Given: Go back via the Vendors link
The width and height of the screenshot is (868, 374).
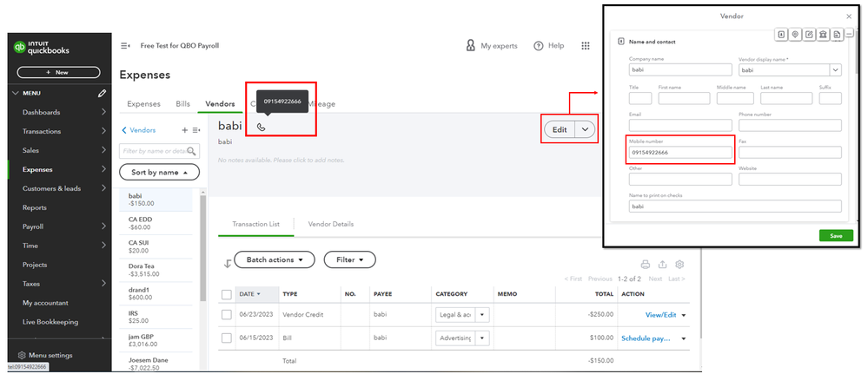Looking at the screenshot, I should point(139,130).
